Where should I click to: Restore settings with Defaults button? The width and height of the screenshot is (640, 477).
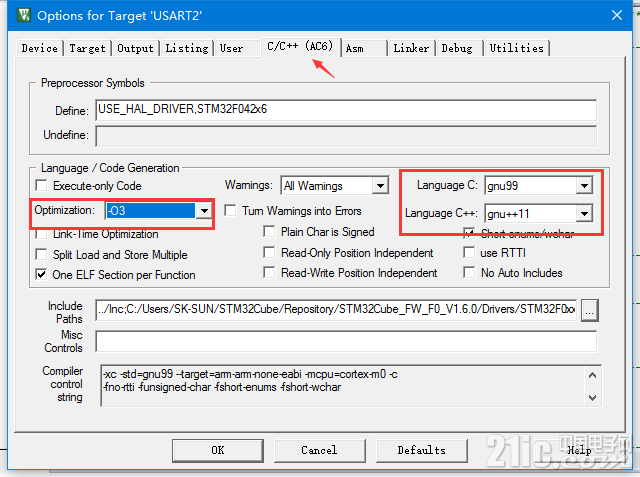pos(422,450)
